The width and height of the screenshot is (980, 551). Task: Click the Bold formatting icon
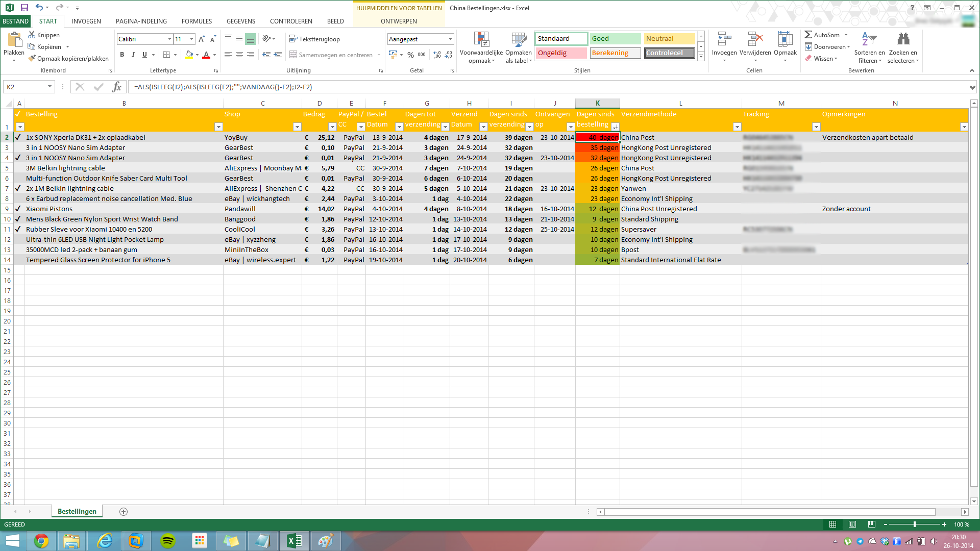(x=122, y=55)
